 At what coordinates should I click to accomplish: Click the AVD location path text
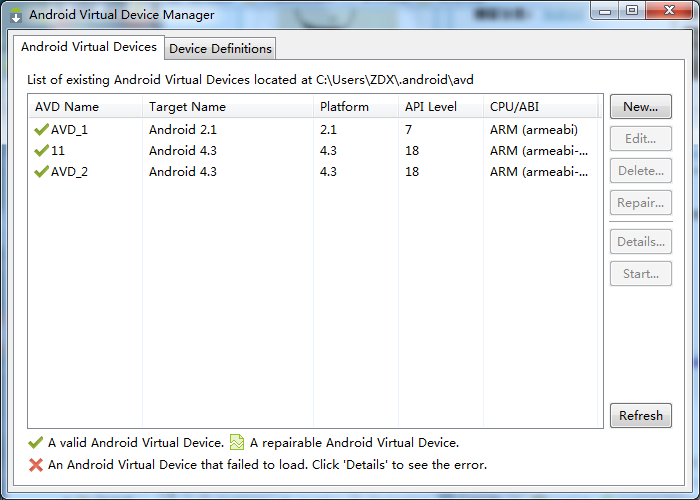tap(395, 80)
